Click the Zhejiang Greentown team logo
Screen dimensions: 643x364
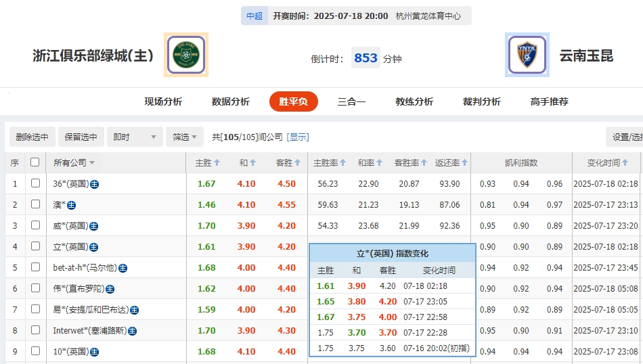click(x=186, y=55)
